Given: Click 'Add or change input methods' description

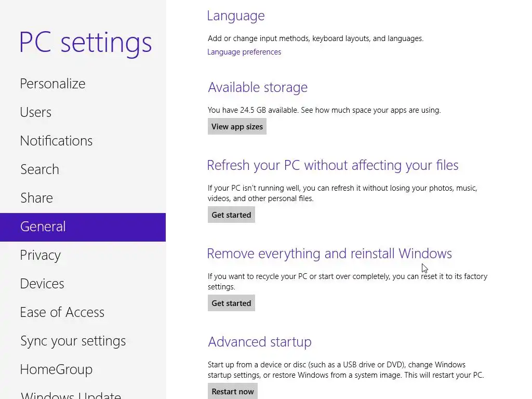Looking at the screenshot, I should (x=315, y=38).
